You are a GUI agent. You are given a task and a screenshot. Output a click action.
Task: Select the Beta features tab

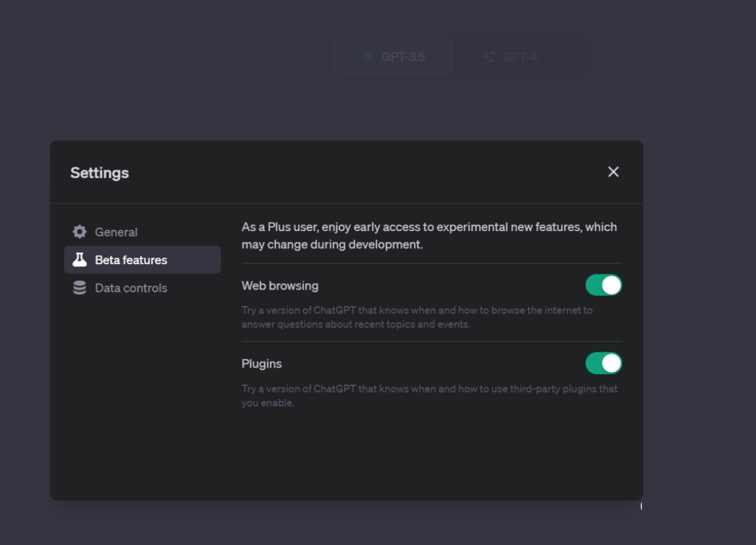tap(142, 260)
